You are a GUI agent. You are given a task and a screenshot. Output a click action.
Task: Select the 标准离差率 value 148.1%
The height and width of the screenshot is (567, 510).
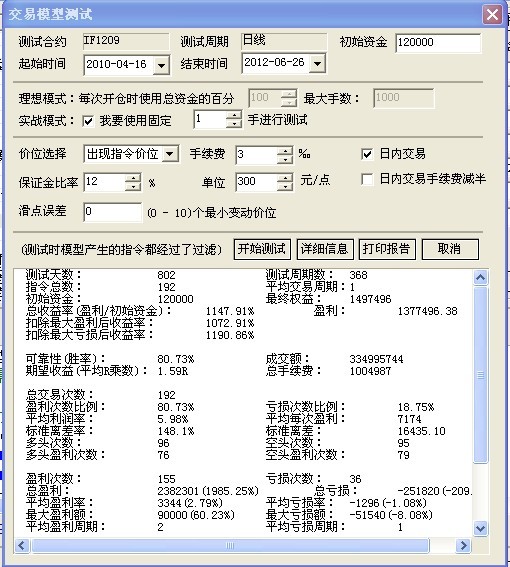point(176,431)
